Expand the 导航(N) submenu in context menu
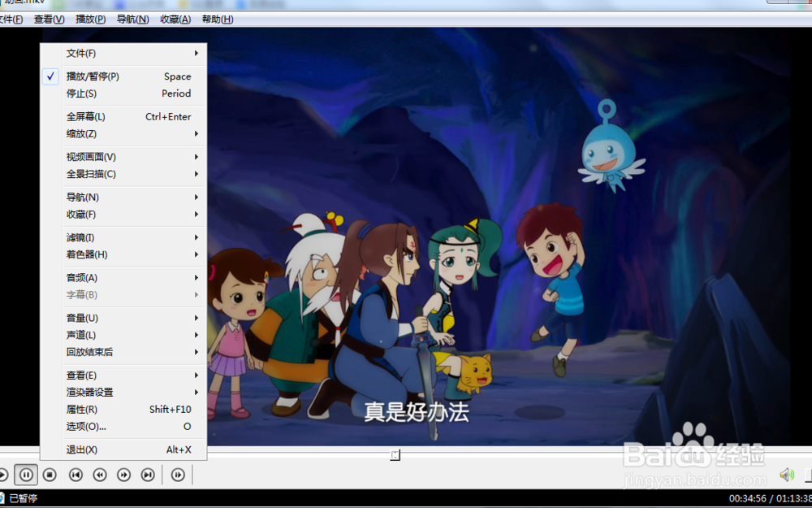The image size is (812, 508). tap(123, 198)
